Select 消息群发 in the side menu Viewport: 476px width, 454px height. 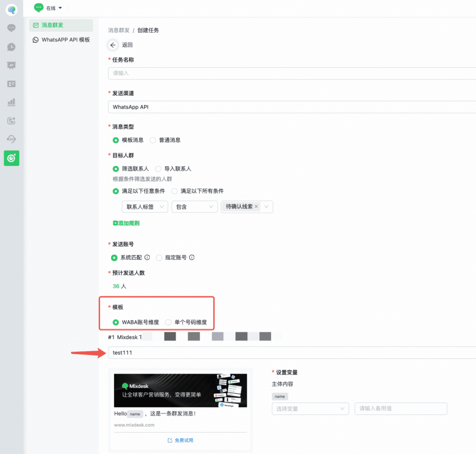pyautogui.click(x=52, y=25)
